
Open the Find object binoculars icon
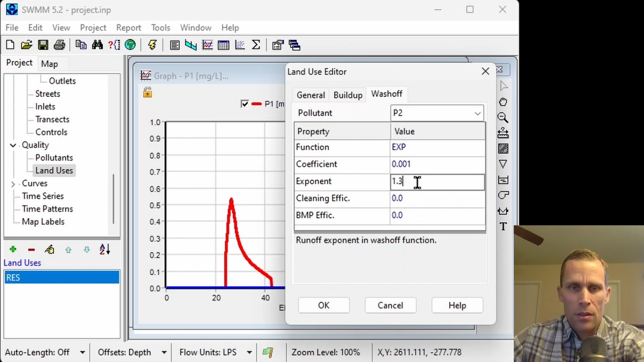tap(98, 45)
